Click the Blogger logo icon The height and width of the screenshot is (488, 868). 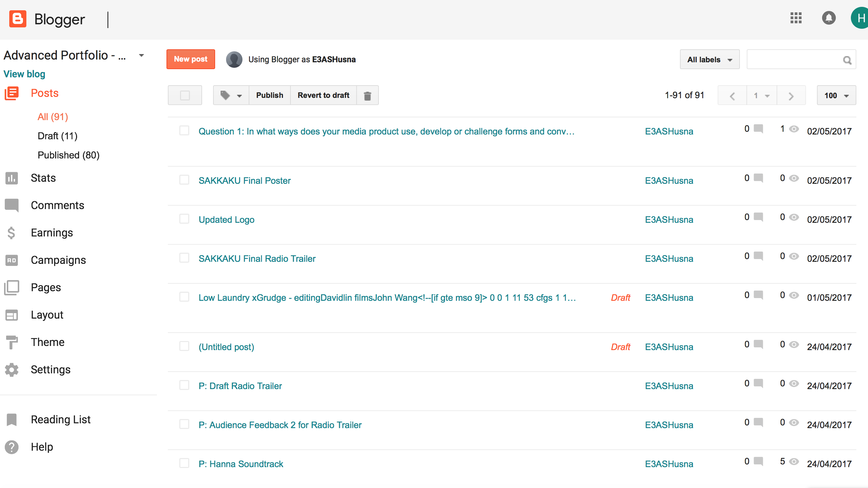tap(17, 19)
